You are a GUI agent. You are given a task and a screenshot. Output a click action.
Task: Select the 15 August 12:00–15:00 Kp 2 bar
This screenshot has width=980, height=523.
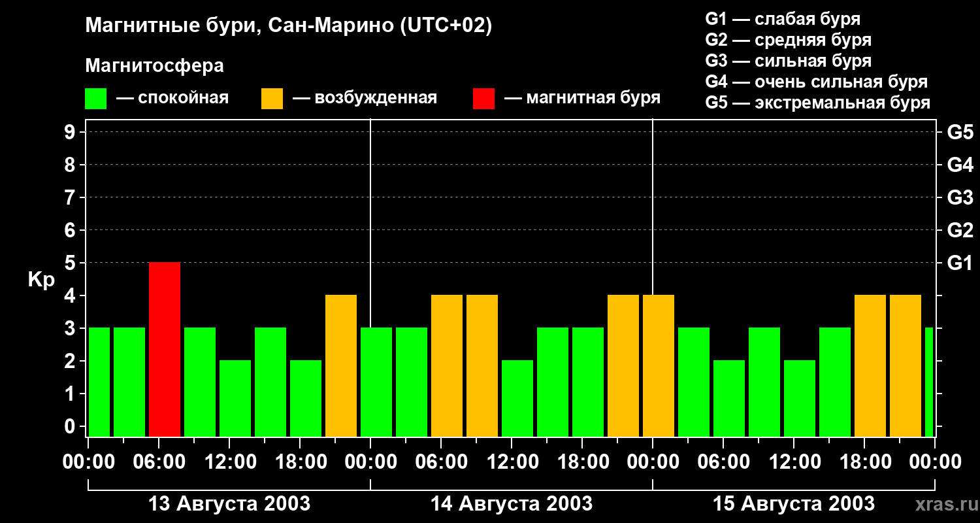[800, 399]
